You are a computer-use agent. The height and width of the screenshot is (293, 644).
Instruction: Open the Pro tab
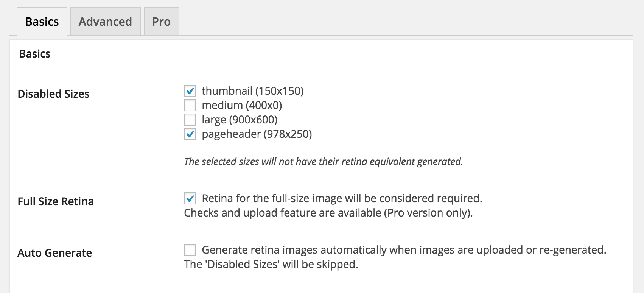161,22
